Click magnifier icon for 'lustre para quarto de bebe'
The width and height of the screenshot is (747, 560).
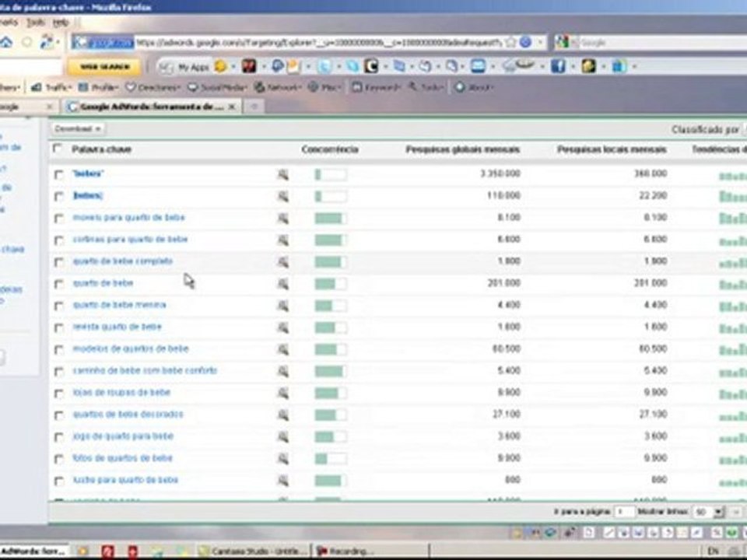283,481
